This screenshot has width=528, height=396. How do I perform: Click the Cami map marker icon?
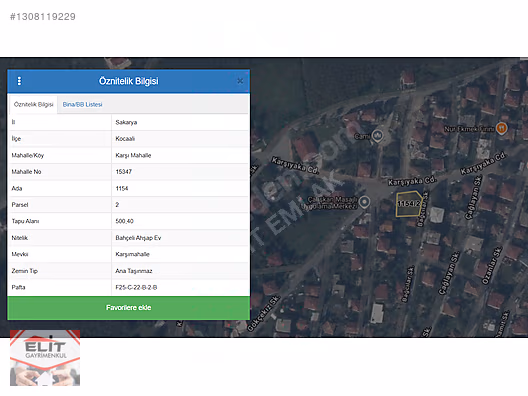[378, 136]
